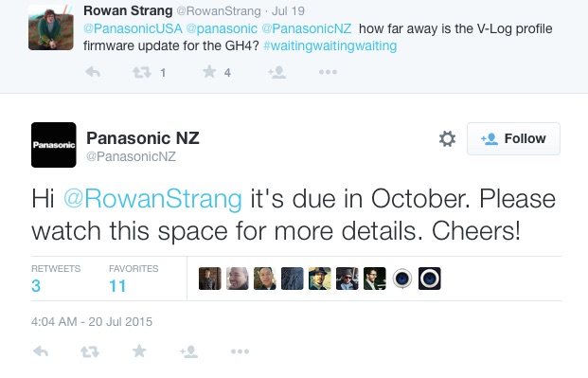Open the 4:04 AM - 20 Jul 2015 timestamp
The width and height of the screenshot is (588, 378).
tap(92, 322)
